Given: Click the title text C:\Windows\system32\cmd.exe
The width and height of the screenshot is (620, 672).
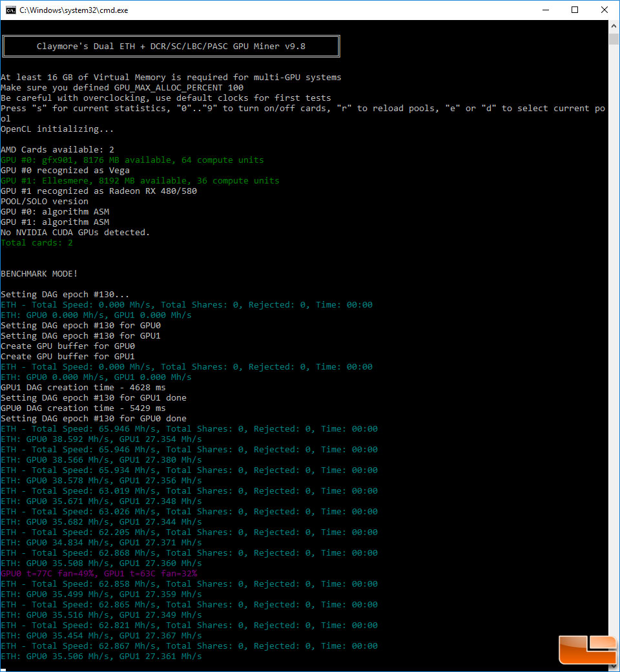Looking at the screenshot, I should 74,10.
